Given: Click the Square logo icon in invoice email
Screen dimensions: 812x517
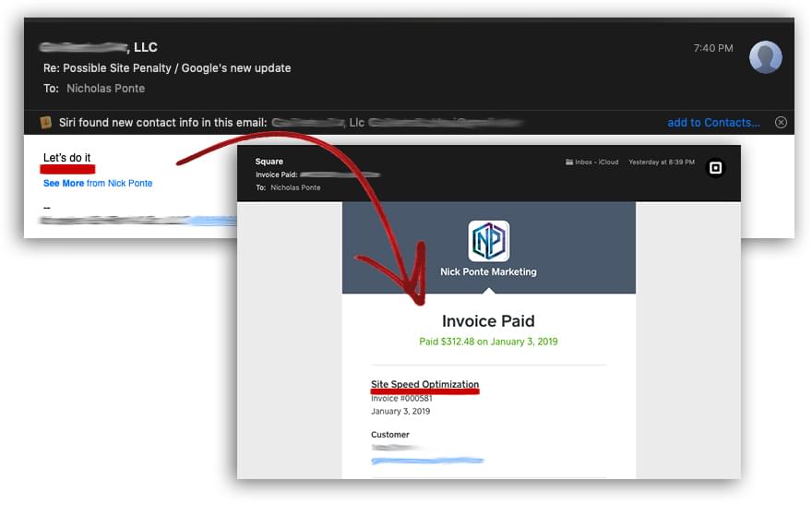Looking at the screenshot, I should click(x=716, y=168).
